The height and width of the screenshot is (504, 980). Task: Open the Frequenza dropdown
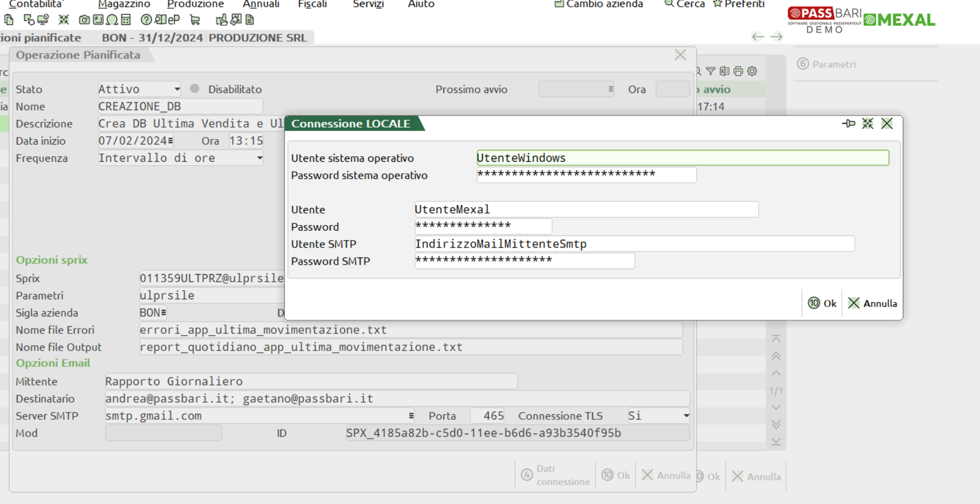(259, 158)
